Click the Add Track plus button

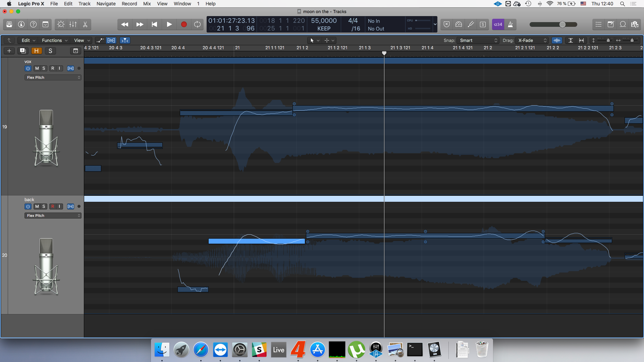click(x=9, y=51)
